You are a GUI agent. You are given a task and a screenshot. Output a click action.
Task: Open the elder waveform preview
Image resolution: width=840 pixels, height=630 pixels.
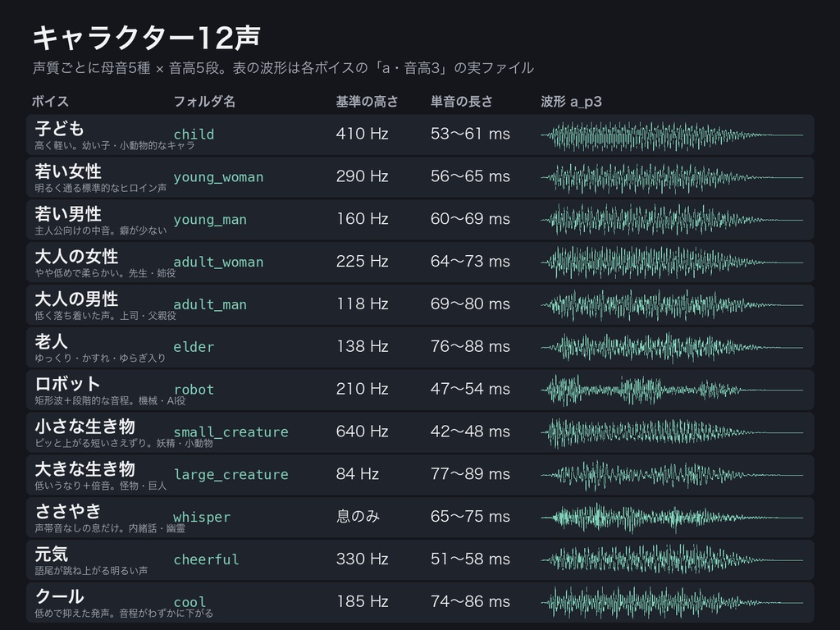672,347
